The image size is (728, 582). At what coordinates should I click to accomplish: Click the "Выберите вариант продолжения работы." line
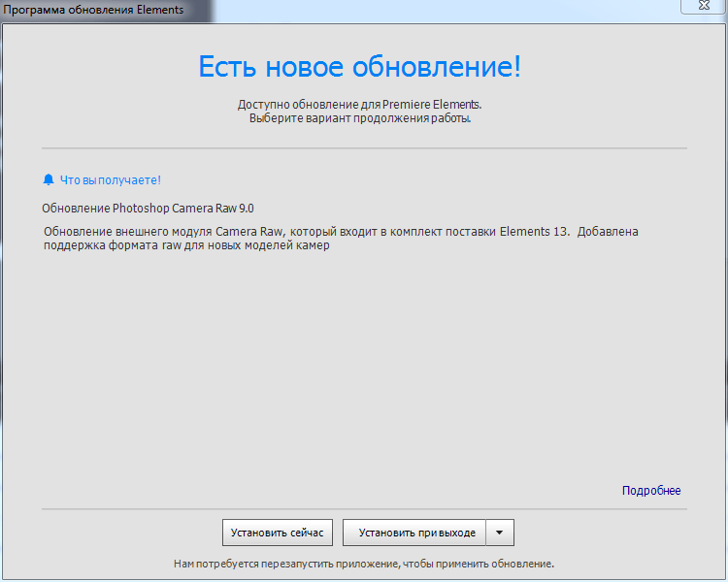360,118
